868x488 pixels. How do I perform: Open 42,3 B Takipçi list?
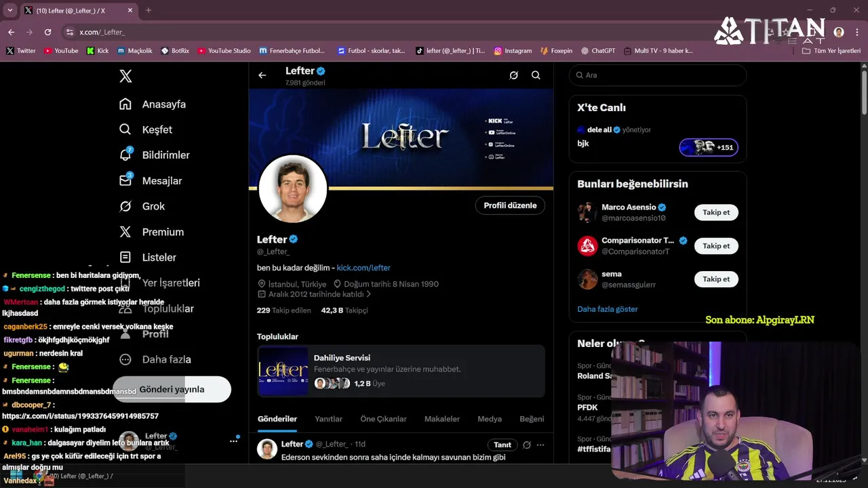[x=344, y=310]
